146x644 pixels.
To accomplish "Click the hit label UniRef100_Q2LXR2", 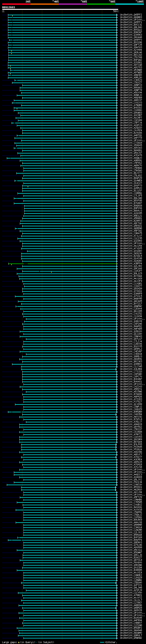I will tap(131, 266).
